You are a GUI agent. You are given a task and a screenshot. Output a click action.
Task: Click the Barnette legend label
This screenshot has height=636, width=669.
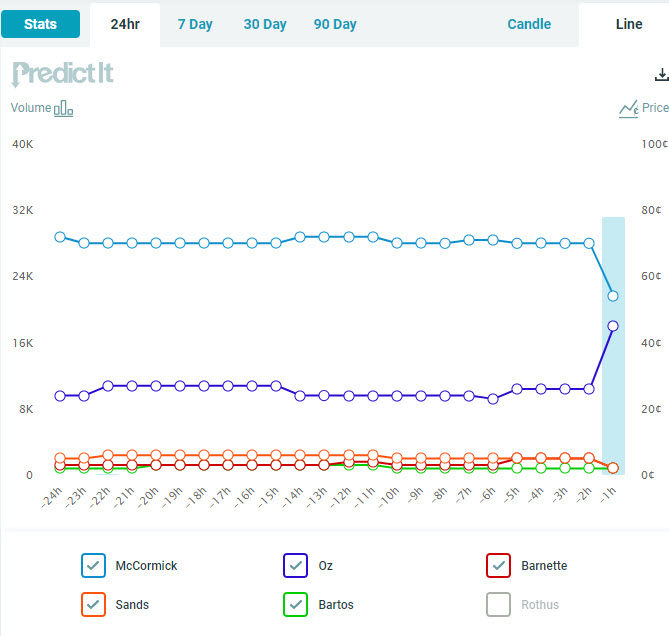tap(544, 566)
